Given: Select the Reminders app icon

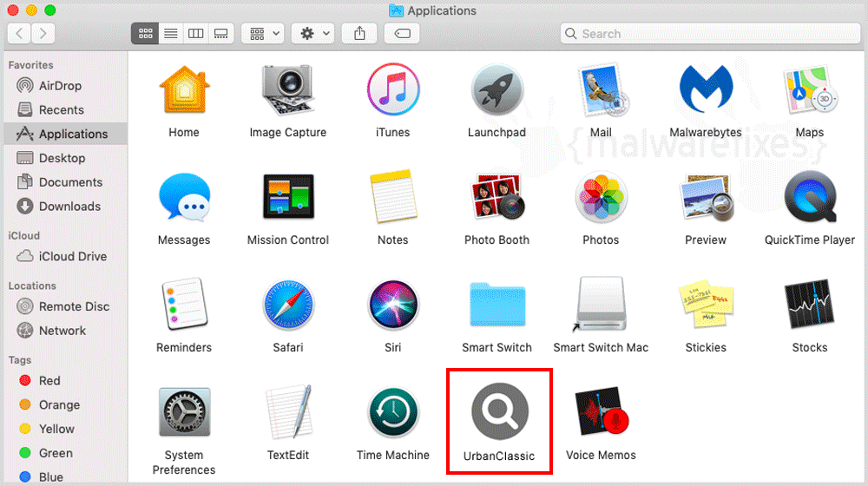Looking at the screenshot, I should (x=184, y=305).
